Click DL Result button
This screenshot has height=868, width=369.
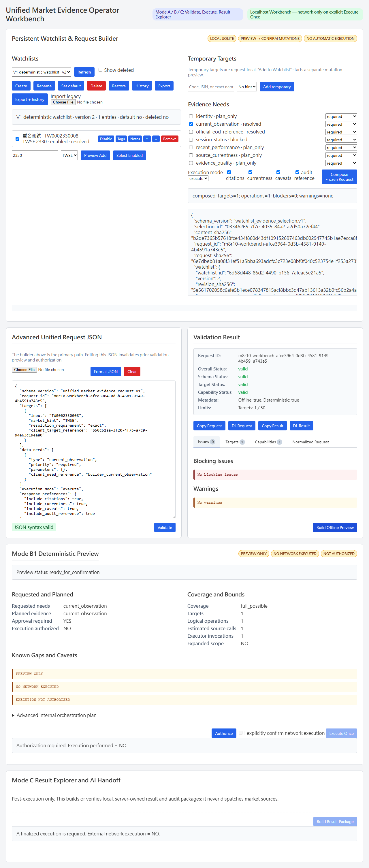(x=302, y=425)
